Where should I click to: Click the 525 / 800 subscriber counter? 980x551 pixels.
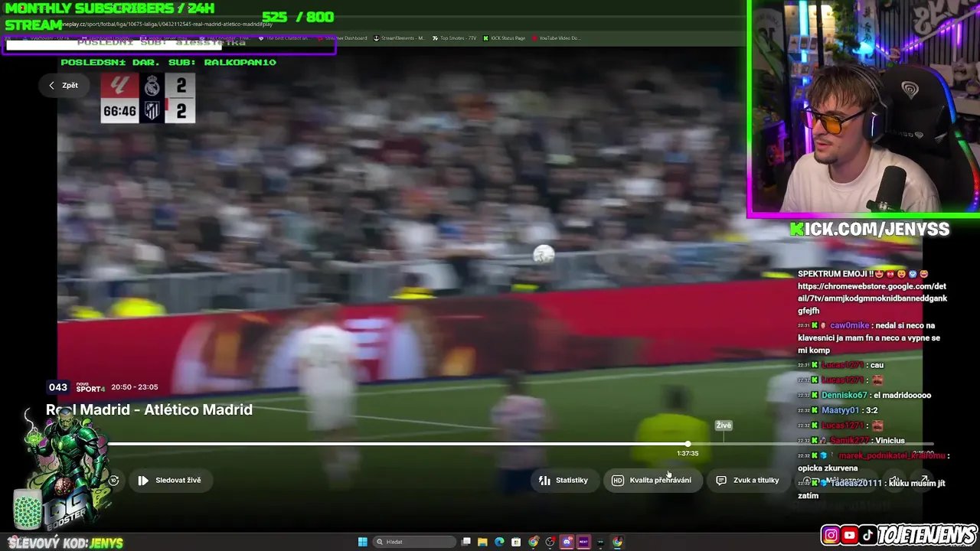[x=298, y=17]
